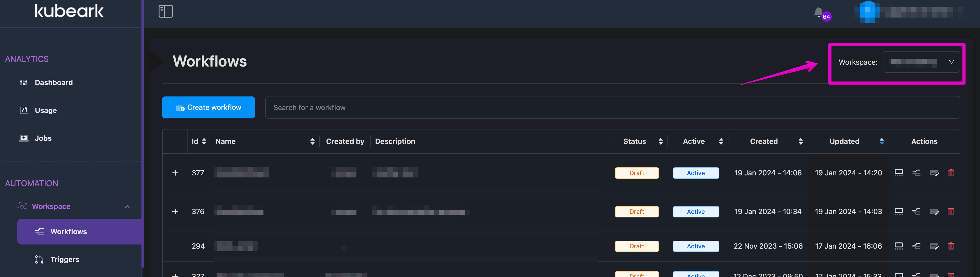Collapse the Workspace sidebar section
This screenshot has height=277, width=980.
(x=127, y=207)
